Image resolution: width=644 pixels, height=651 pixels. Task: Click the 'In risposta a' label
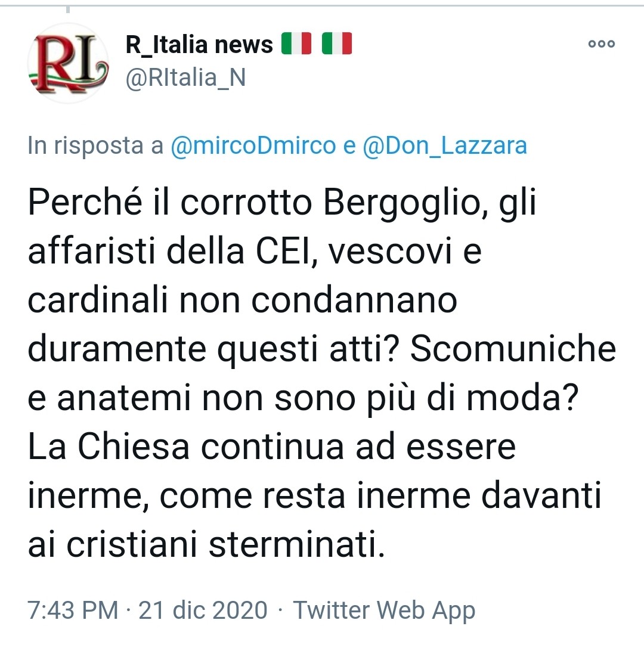pyautogui.click(x=95, y=145)
